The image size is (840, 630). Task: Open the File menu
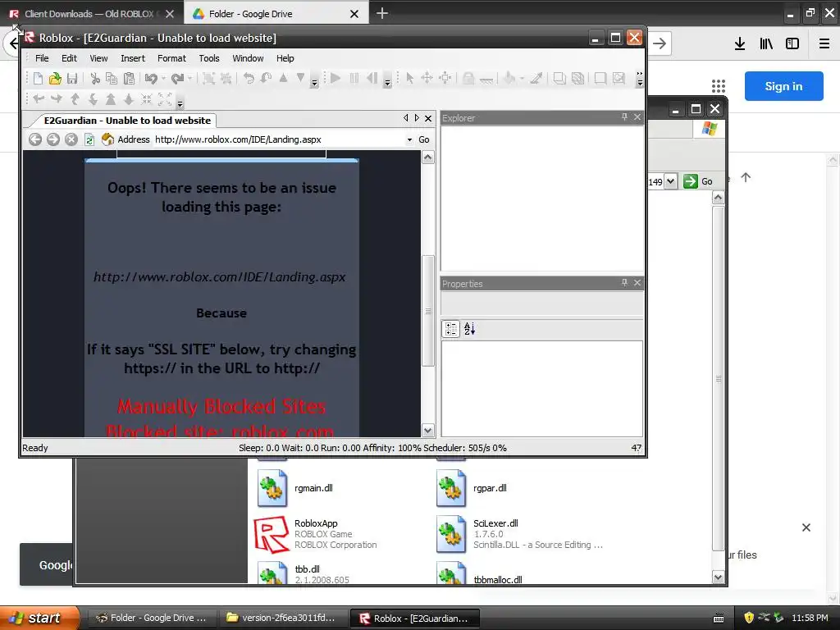[42, 58]
